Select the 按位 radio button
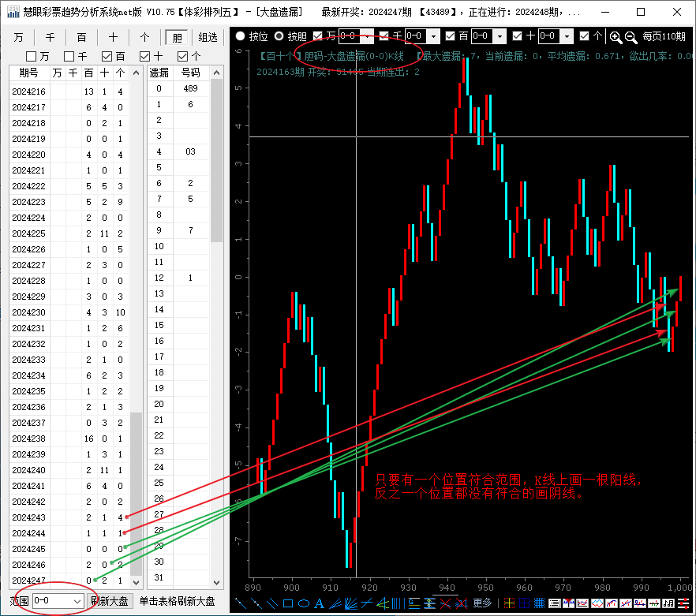The width and height of the screenshot is (696, 616). click(x=240, y=36)
